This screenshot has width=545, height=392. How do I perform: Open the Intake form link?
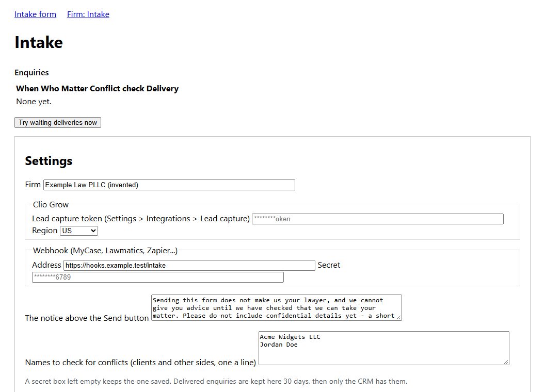point(35,14)
